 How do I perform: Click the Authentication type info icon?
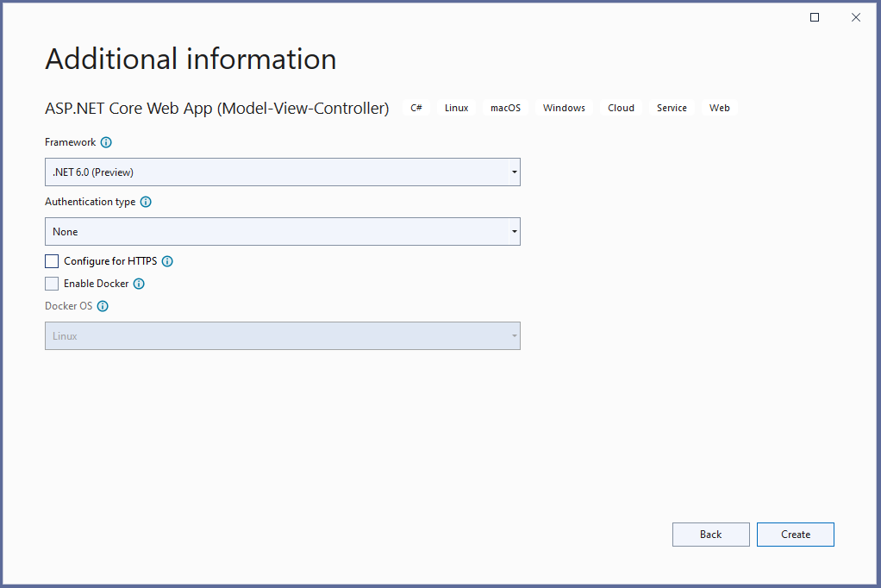tap(146, 202)
